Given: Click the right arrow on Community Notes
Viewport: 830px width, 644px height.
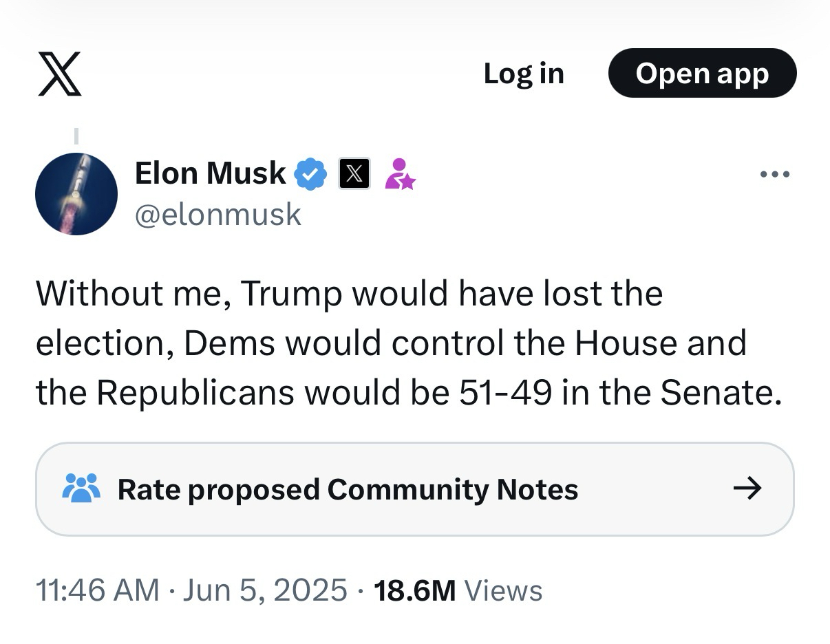Looking at the screenshot, I should [747, 489].
